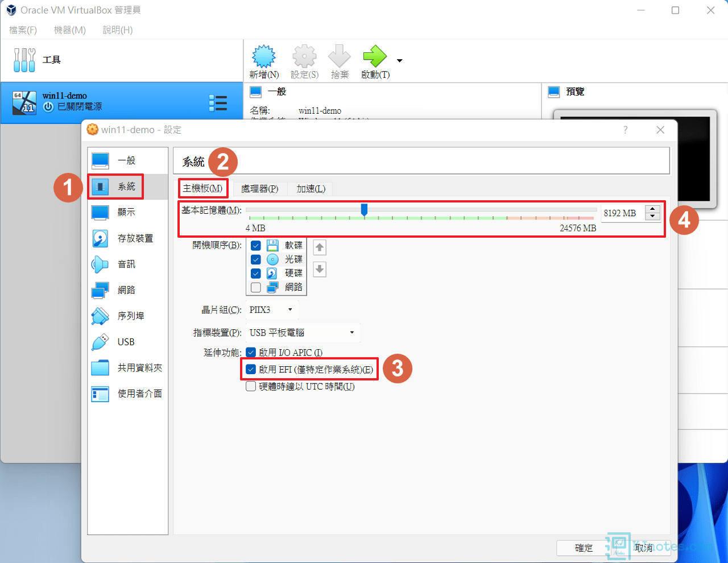This screenshot has height=563, width=728.
Task: Click the 4 MB minimum label
Action: [255, 228]
